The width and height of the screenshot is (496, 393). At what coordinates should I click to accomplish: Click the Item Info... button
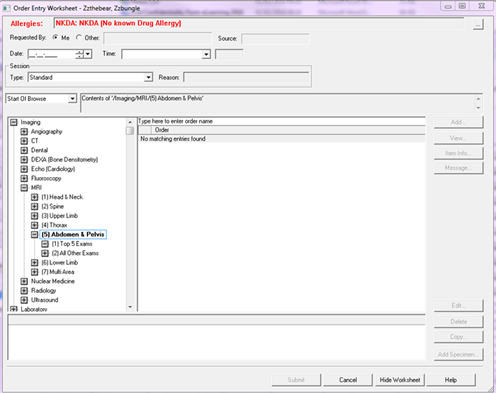pyautogui.click(x=458, y=153)
